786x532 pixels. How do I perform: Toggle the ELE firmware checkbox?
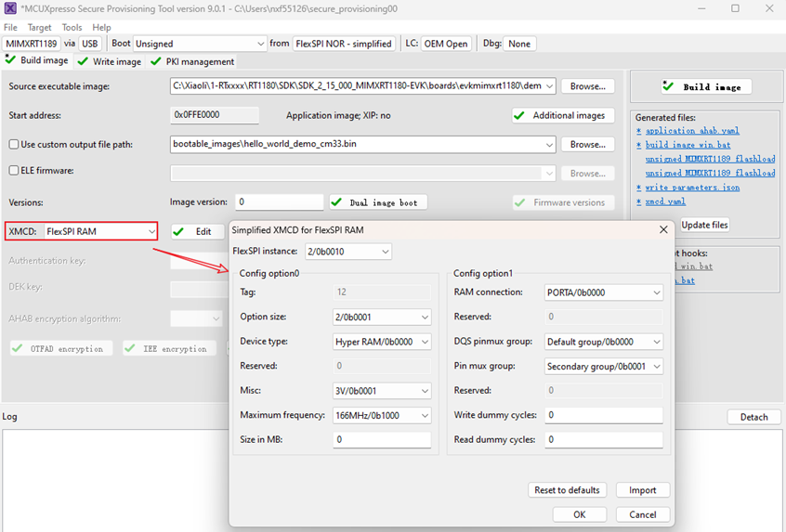(14, 171)
